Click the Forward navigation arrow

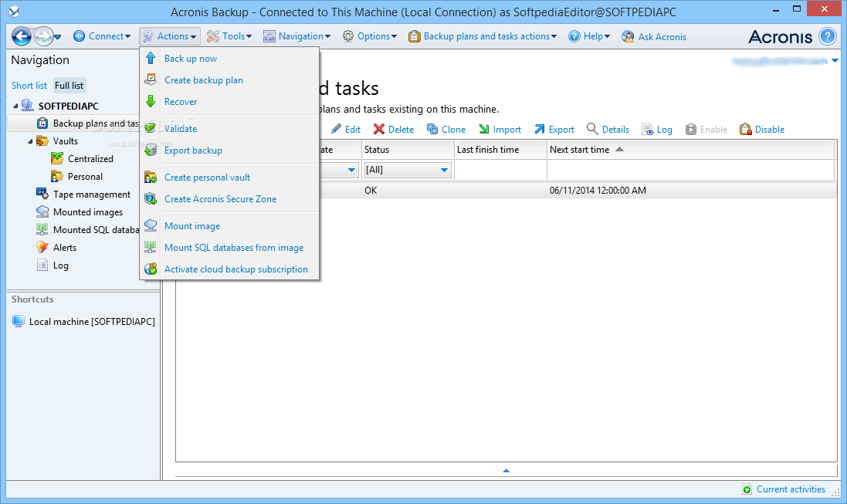(x=43, y=36)
